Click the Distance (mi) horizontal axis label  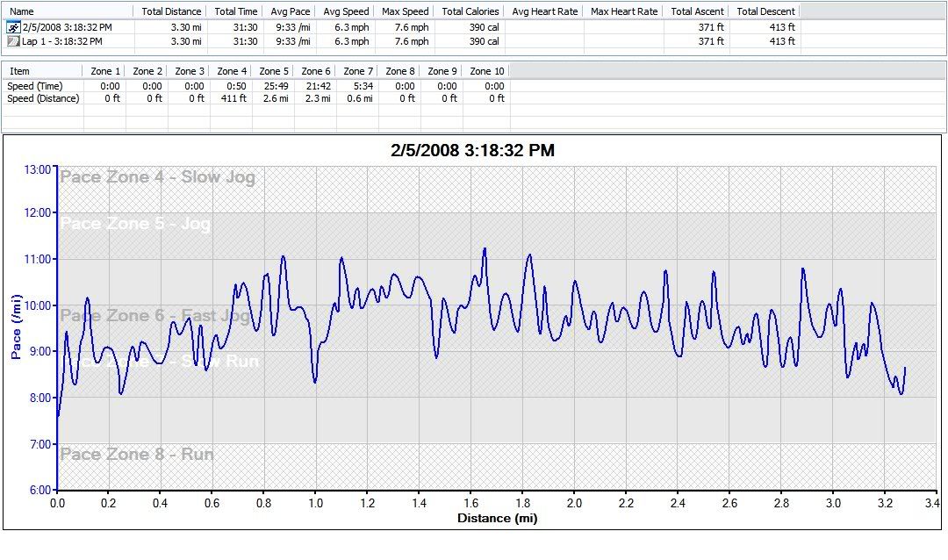click(497, 518)
